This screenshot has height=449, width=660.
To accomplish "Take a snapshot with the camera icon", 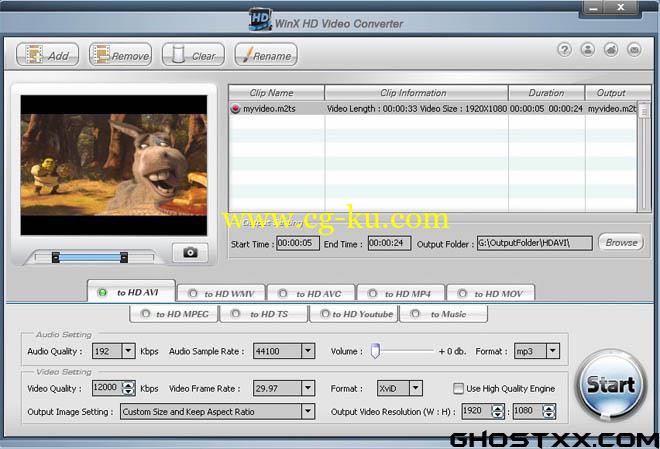I will click(190, 252).
